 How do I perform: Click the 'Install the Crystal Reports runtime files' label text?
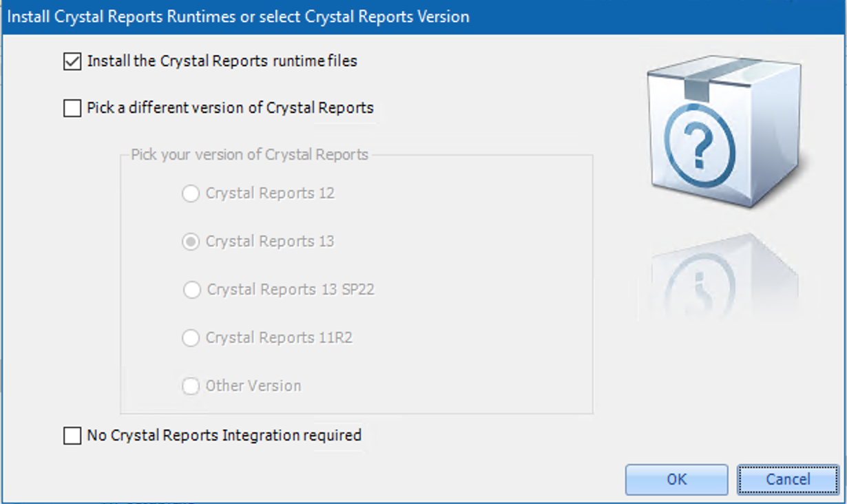pos(222,61)
